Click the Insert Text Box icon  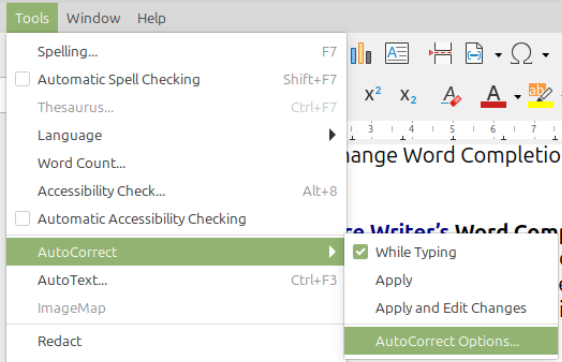(396, 53)
